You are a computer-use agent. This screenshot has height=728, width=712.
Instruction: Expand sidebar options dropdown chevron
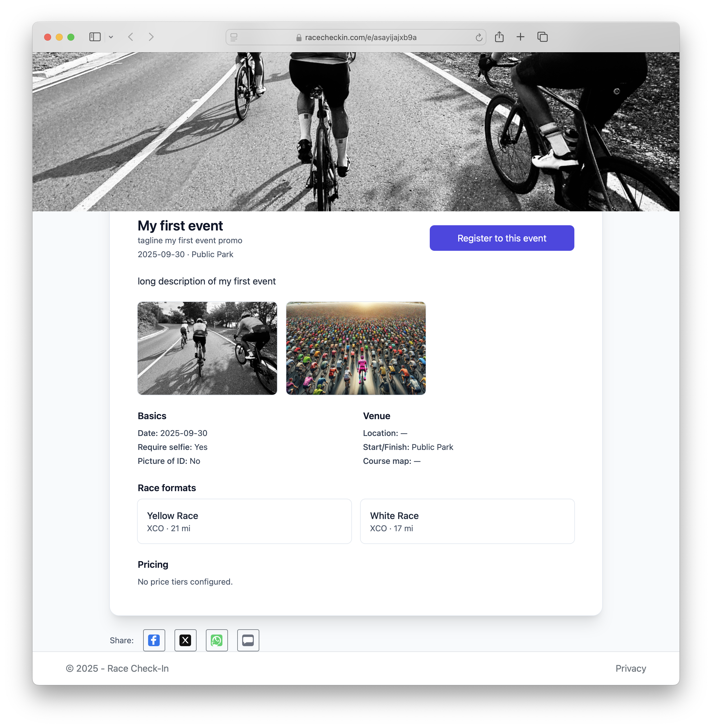111,37
